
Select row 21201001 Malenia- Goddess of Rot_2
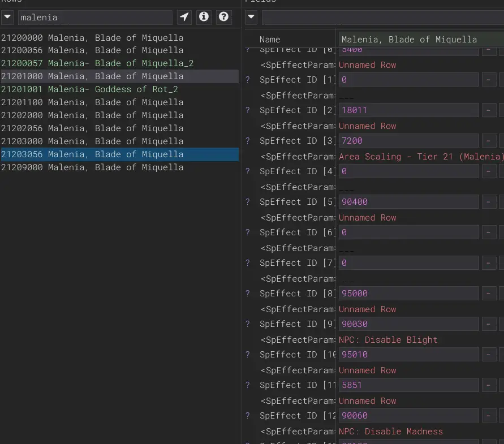click(119, 89)
